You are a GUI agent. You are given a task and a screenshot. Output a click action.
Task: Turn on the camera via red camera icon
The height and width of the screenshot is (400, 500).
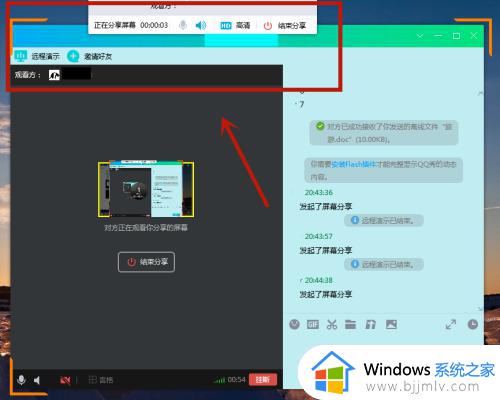(65, 380)
